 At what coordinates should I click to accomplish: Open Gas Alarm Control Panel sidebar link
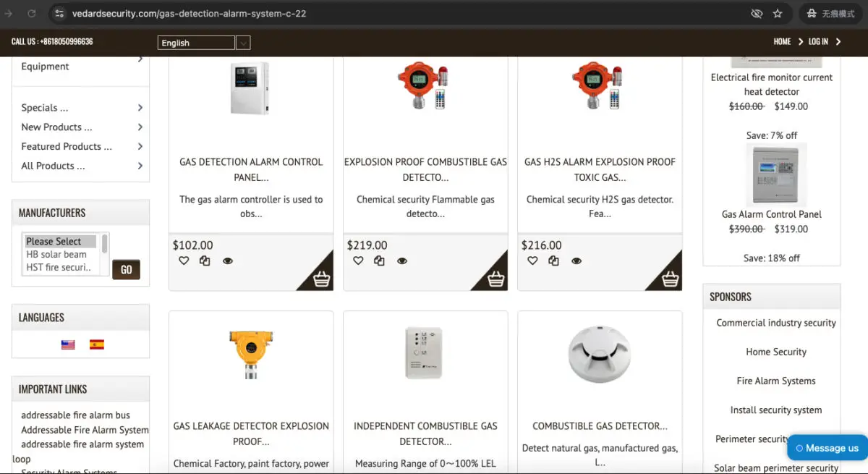772,214
